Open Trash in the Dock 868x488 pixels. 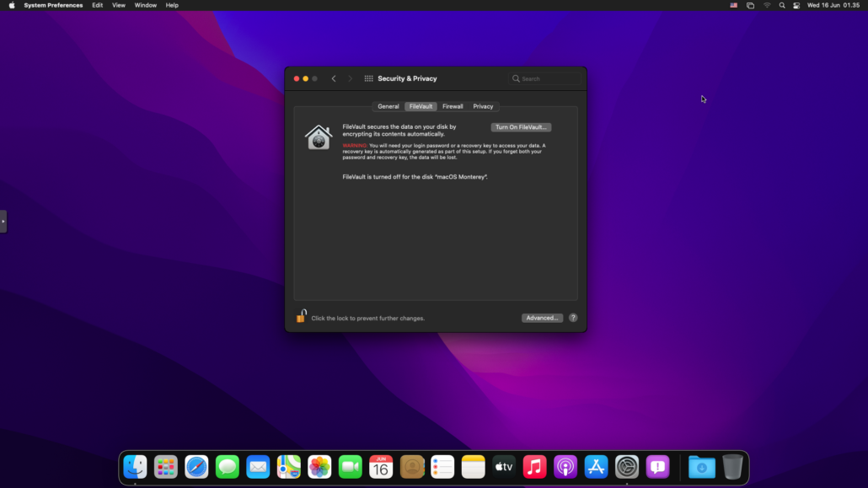point(732,467)
